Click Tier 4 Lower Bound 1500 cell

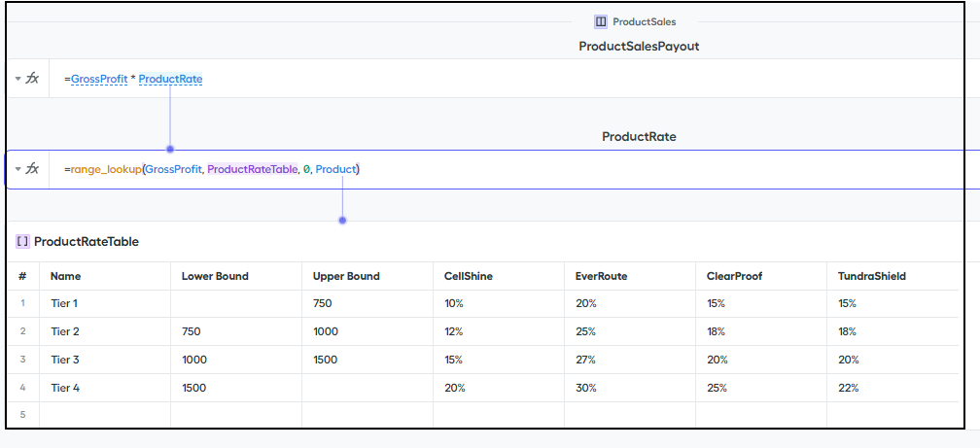(x=236, y=388)
